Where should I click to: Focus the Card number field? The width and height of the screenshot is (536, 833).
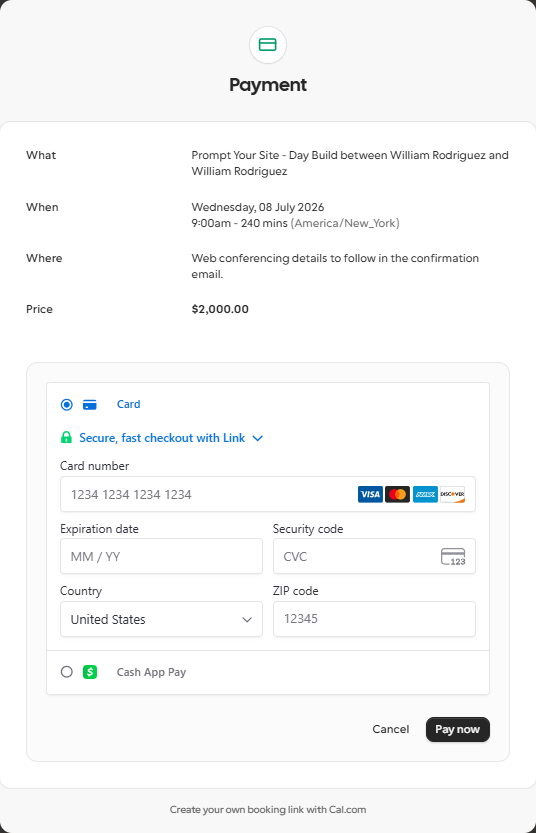click(268, 494)
